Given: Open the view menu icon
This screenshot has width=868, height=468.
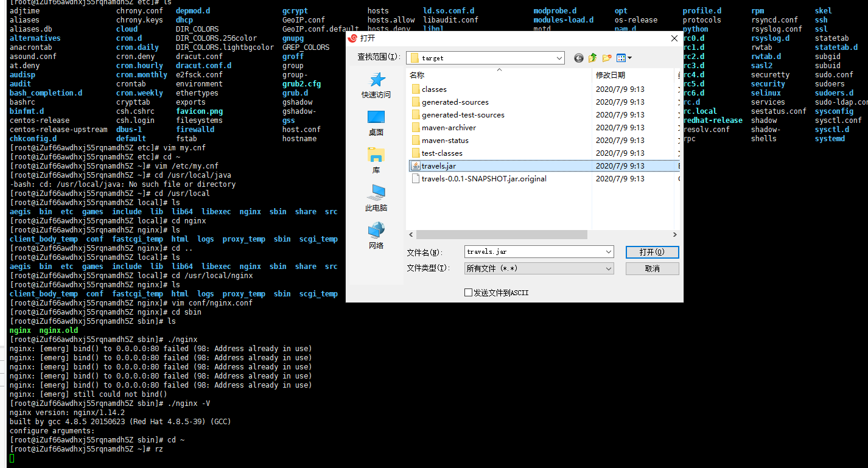Looking at the screenshot, I should click(x=624, y=58).
